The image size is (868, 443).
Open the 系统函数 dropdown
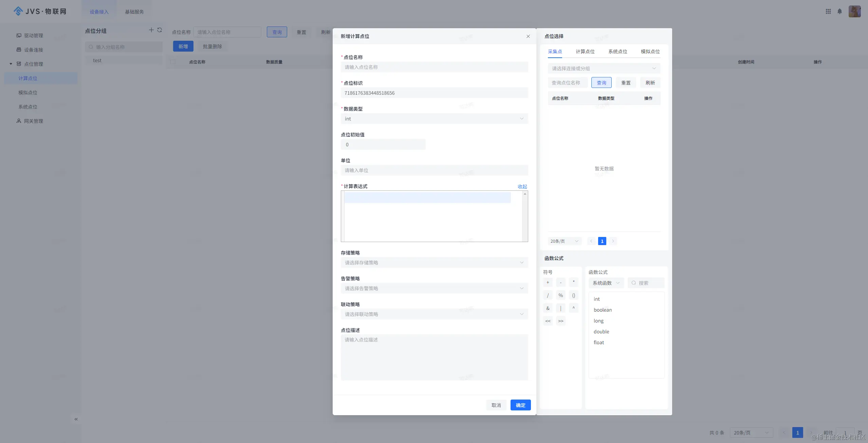tap(606, 283)
